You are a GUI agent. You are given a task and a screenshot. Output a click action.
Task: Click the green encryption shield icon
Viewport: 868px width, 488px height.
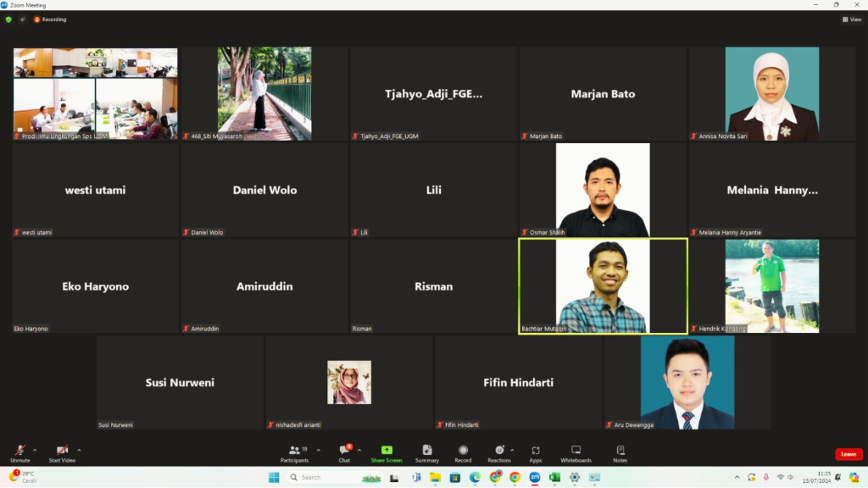pos(8,19)
